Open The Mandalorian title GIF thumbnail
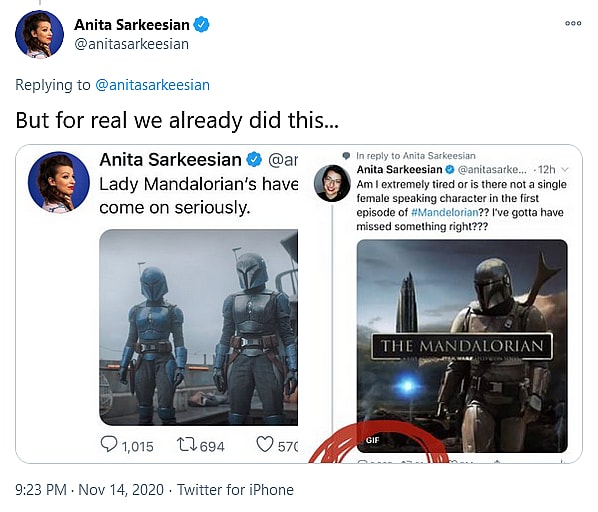Screen dimensions: 598x512 (462, 346)
